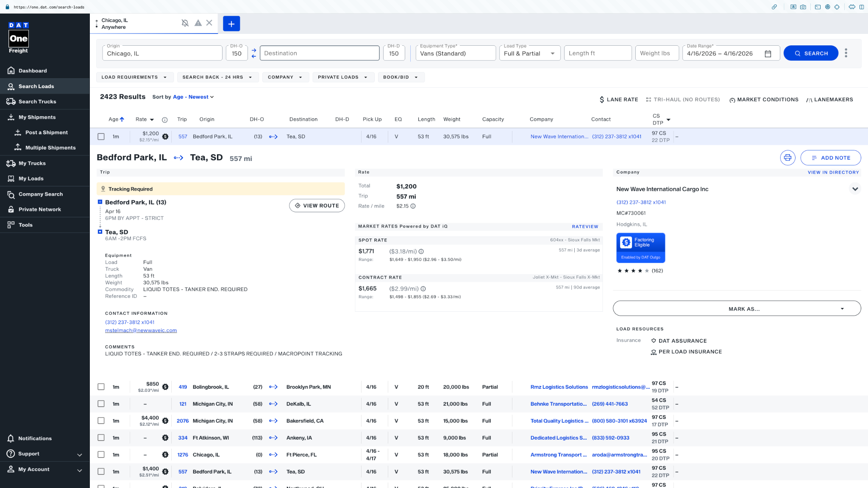
Task: Open the Load Type Full & Partial dropdown
Action: click(x=529, y=53)
